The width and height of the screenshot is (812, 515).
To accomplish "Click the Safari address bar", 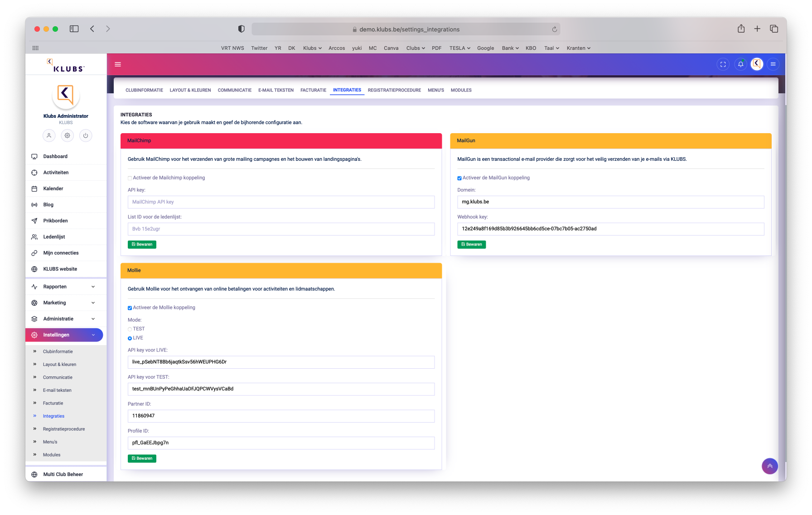I will coord(406,29).
